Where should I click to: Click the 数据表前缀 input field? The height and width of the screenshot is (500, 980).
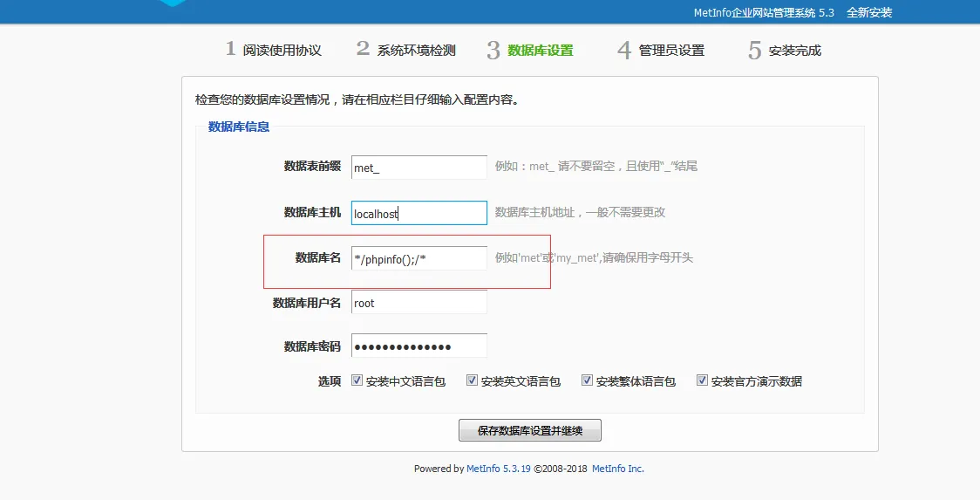click(x=419, y=168)
